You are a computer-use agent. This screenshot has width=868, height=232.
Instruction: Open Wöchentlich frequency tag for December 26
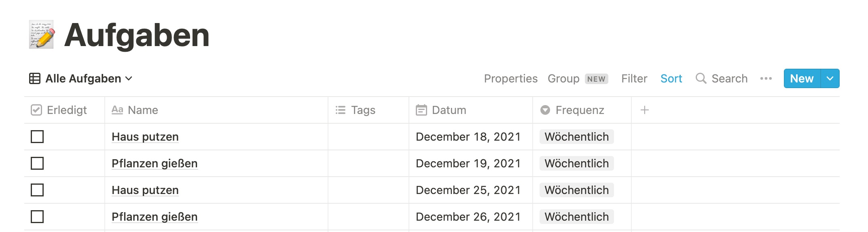point(576,217)
